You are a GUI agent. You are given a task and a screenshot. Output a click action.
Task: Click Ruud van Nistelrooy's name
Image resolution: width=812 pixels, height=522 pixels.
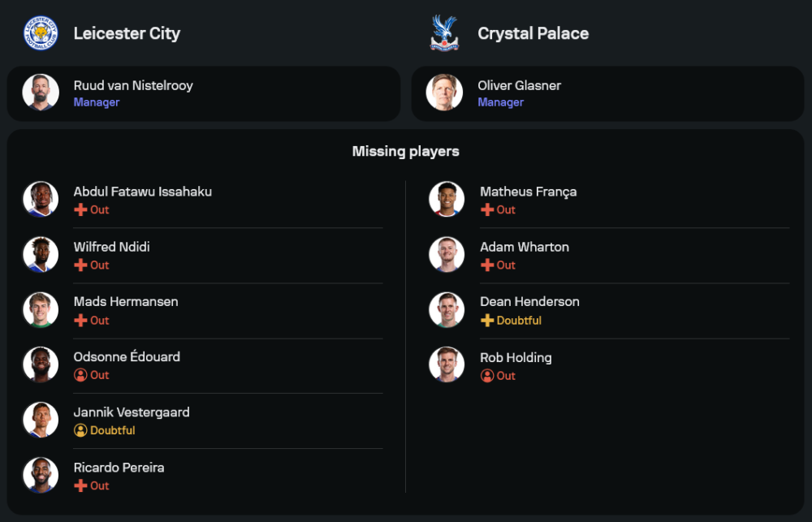tap(133, 85)
